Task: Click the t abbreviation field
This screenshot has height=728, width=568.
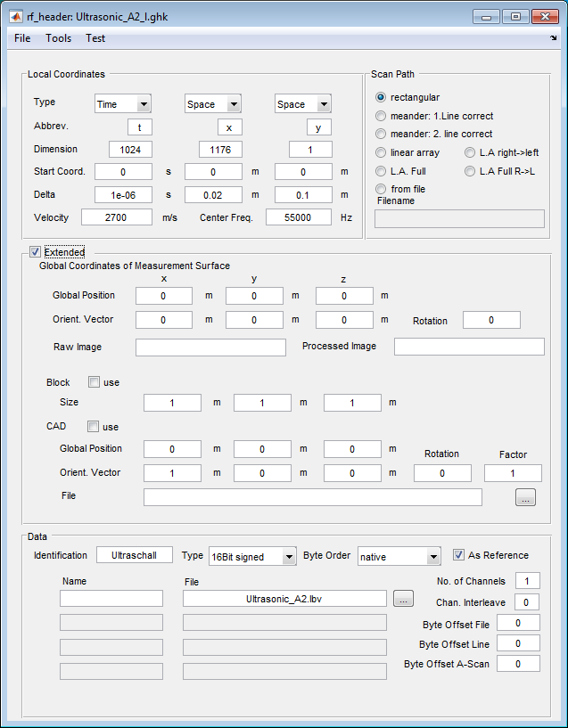Action: (140, 127)
